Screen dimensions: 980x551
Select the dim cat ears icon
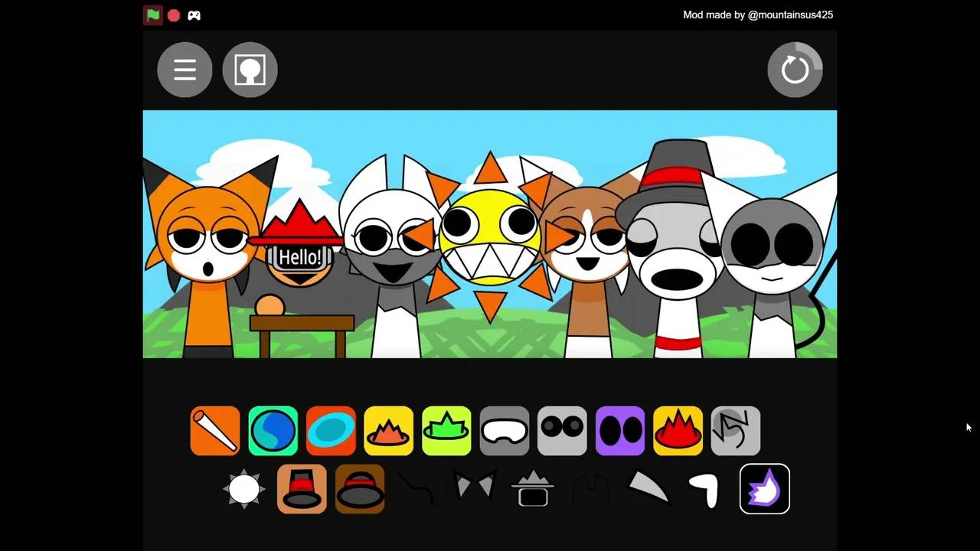click(475, 487)
